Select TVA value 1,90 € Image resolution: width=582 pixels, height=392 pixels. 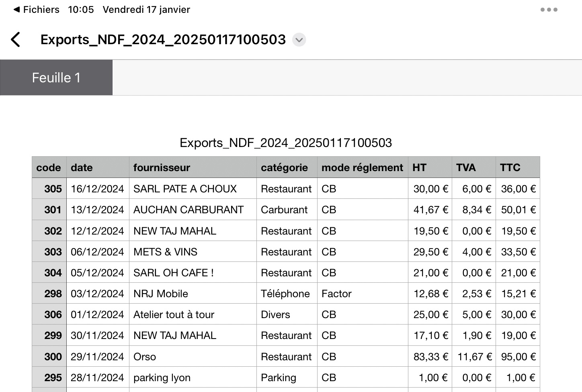(x=474, y=335)
